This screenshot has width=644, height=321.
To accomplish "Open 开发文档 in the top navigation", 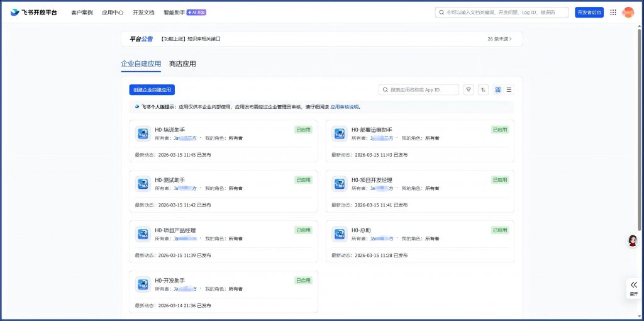I will point(143,13).
